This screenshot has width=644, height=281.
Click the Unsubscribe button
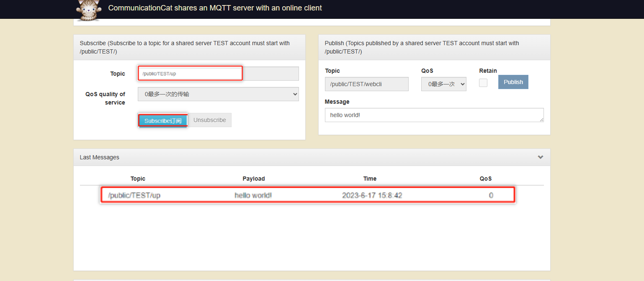tap(210, 120)
